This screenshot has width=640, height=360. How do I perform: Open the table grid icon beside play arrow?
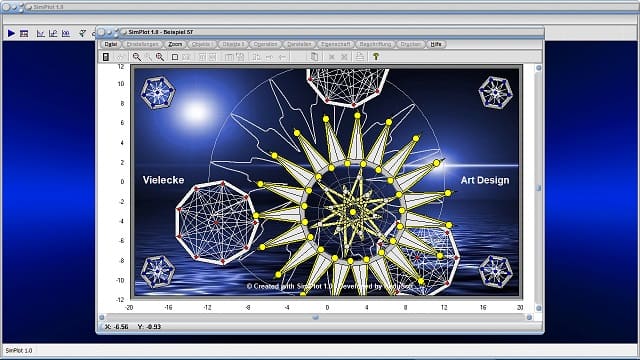point(24,33)
